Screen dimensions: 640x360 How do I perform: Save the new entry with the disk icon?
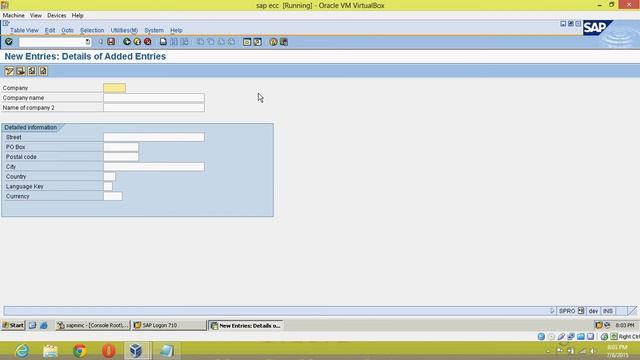click(x=111, y=42)
